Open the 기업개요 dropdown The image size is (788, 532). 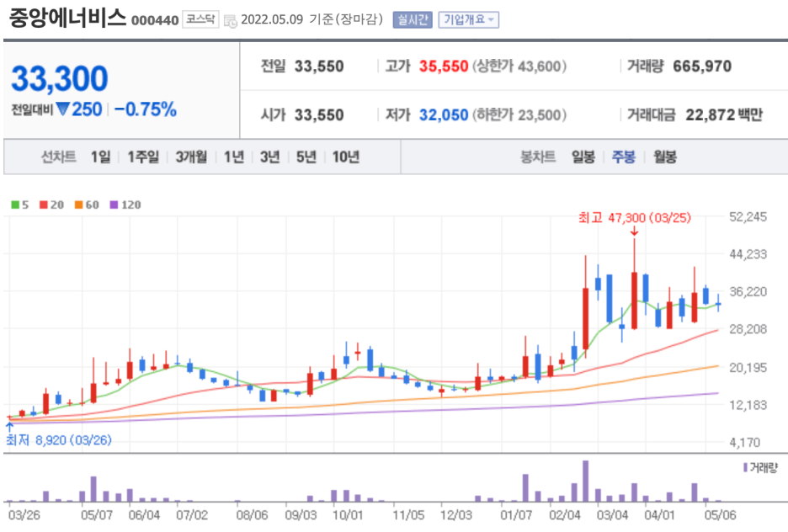tap(468, 19)
